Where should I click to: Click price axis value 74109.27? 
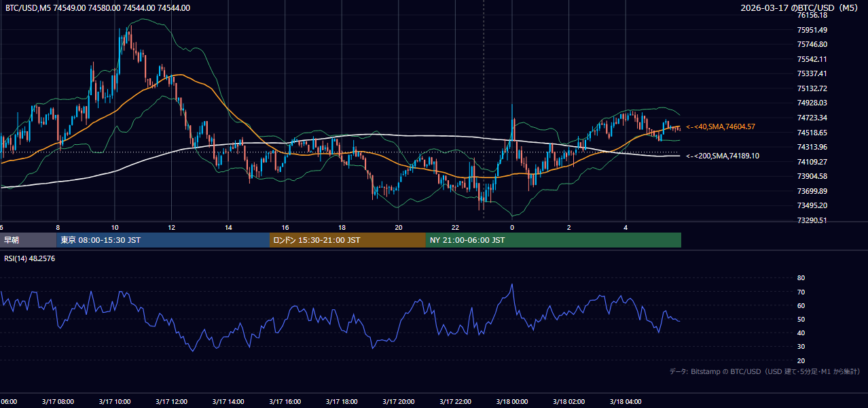click(812, 162)
